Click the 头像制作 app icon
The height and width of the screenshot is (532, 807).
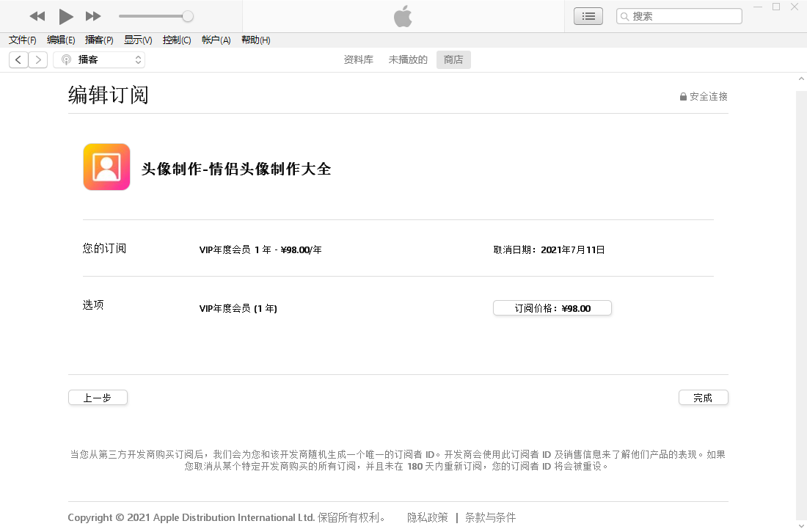coord(106,167)
